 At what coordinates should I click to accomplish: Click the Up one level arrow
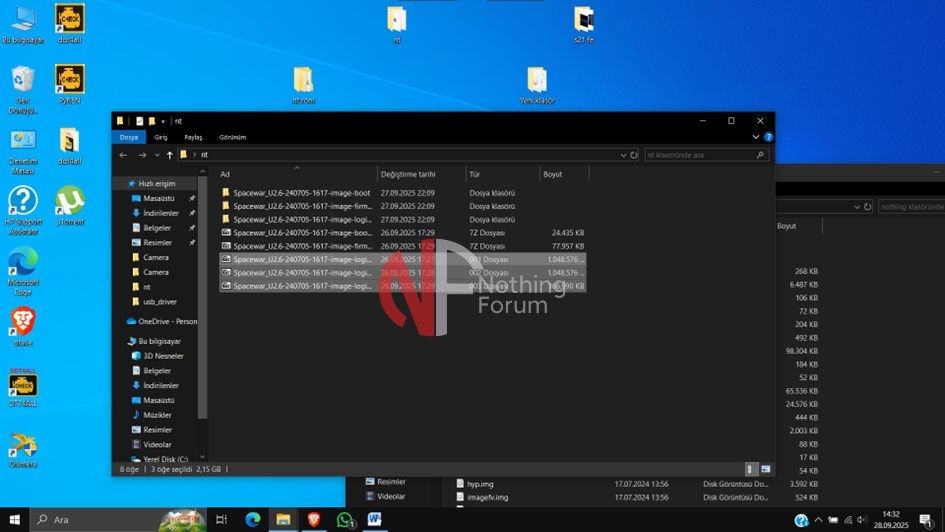170,155
